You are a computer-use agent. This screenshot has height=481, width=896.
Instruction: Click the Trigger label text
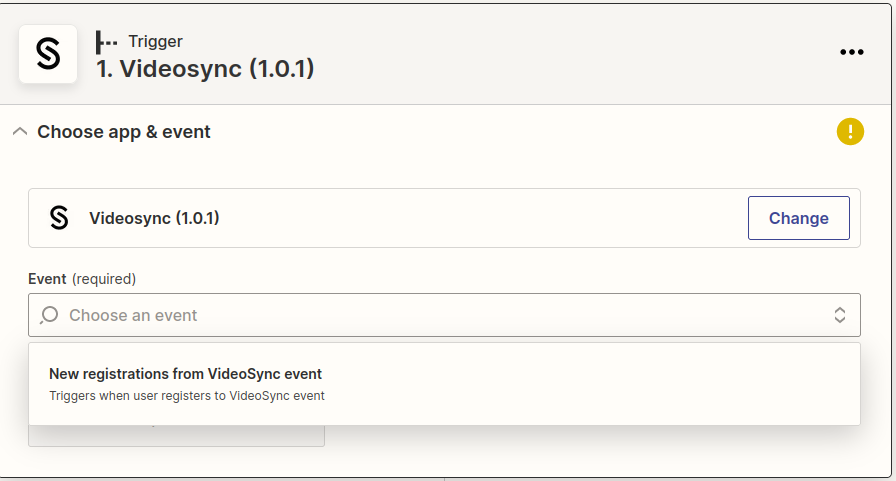click(x=155, y=42)
